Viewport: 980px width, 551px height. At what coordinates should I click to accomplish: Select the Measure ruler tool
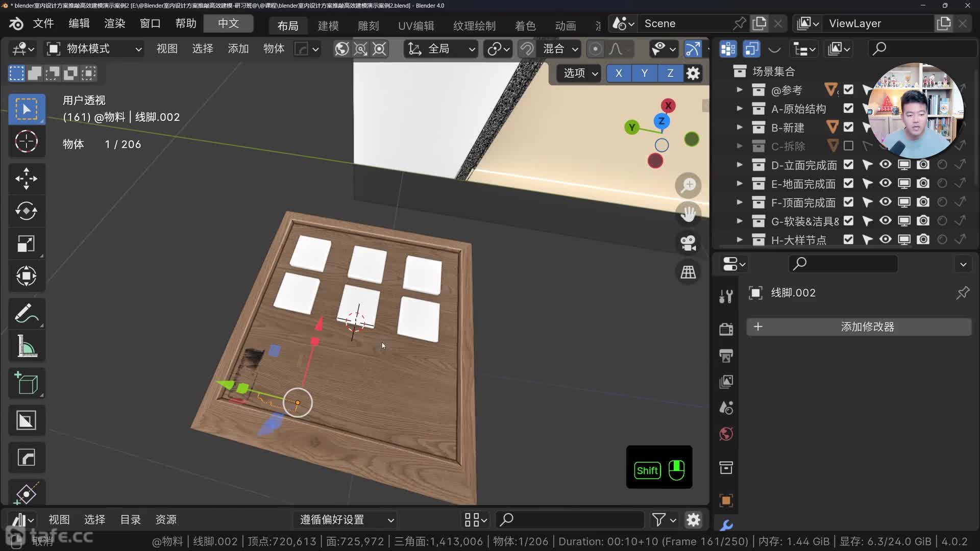[x=26, y=346]
